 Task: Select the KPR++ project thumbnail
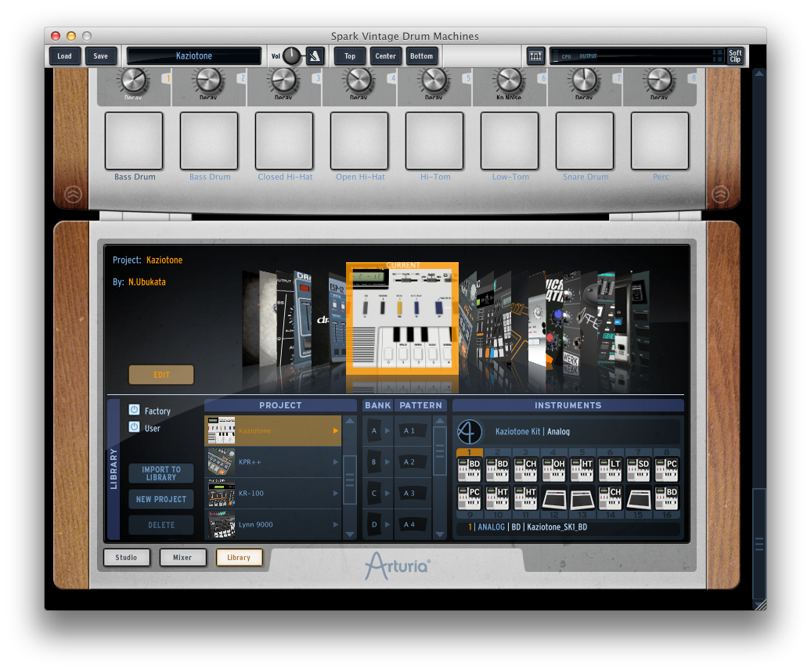click(x=222, y=462)
